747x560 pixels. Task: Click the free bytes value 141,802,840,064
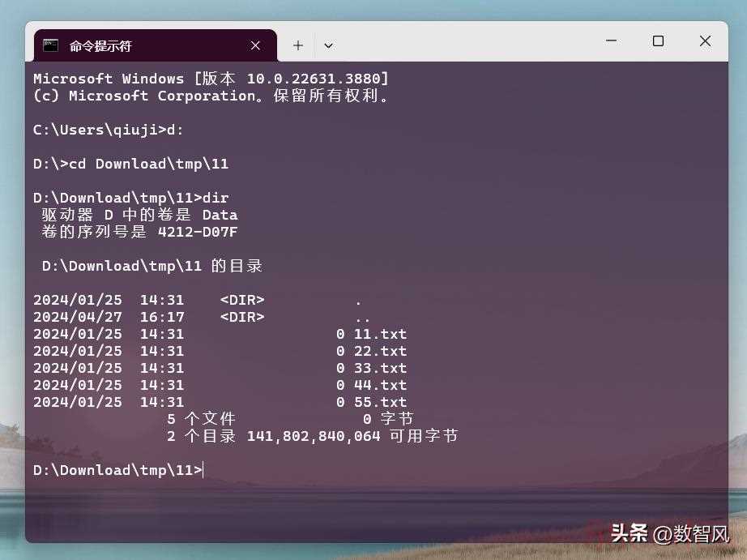click(x=314, y=436)
